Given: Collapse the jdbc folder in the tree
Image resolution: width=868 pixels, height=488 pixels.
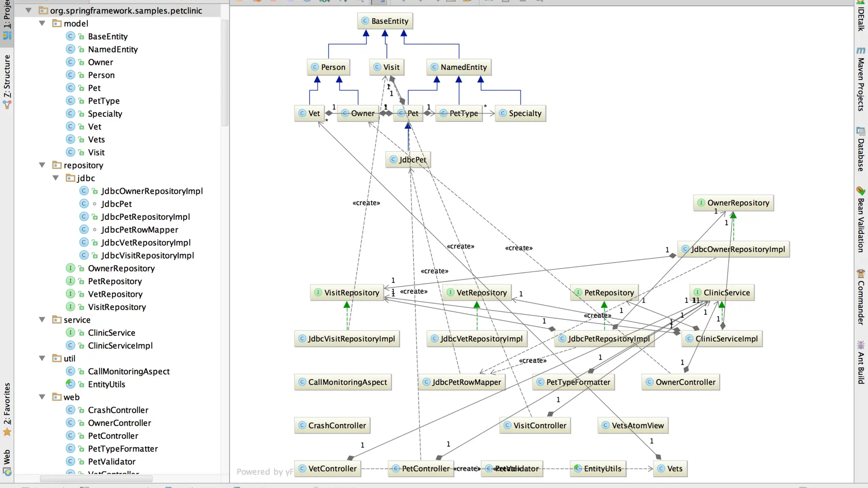Looking at the screenshot, I should click(56, 178).
